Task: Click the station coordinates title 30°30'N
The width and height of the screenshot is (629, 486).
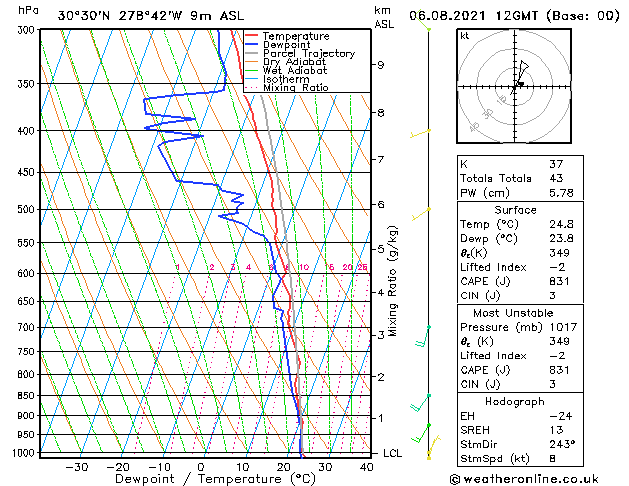Action: pyautogui.click(x=84, y=16)
